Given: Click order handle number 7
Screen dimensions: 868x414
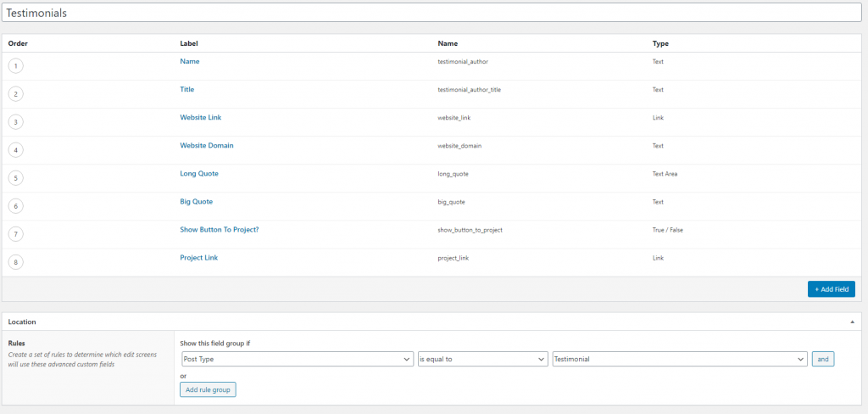Looking at the screenshot, I should click(15, 234).
